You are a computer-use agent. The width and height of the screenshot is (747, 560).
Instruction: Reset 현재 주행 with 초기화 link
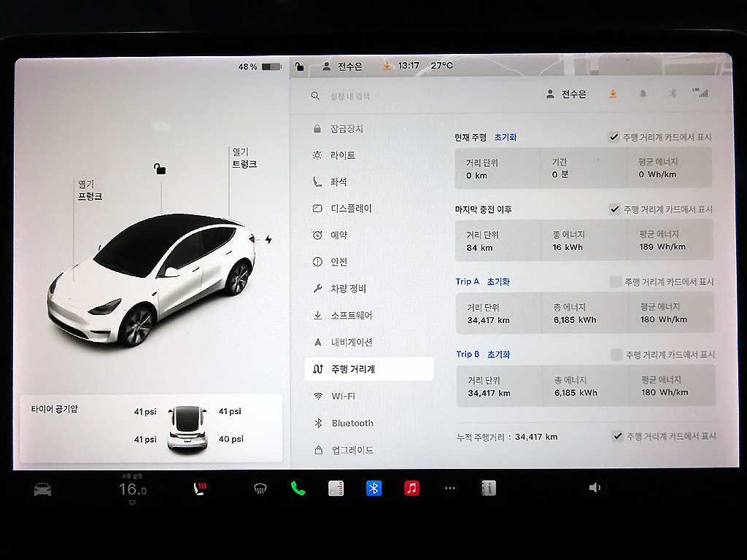[x=505, y=137]
